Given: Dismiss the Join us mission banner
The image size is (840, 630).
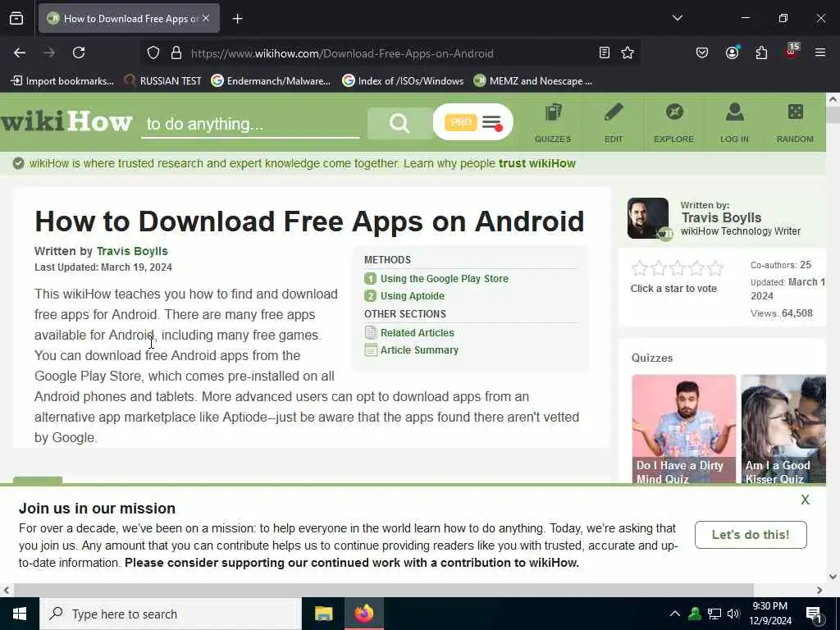Looking at the screenshot, I should point(805,500).
